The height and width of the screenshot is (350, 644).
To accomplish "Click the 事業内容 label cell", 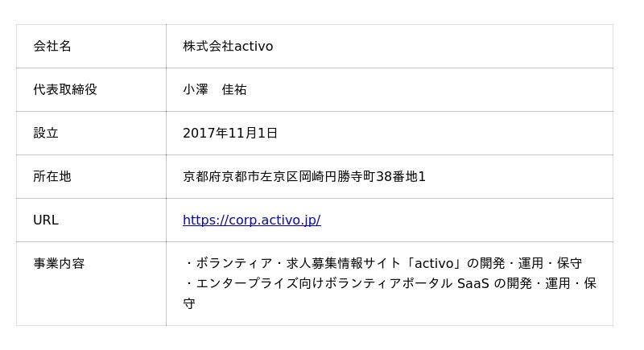I will tap(91, 283).
